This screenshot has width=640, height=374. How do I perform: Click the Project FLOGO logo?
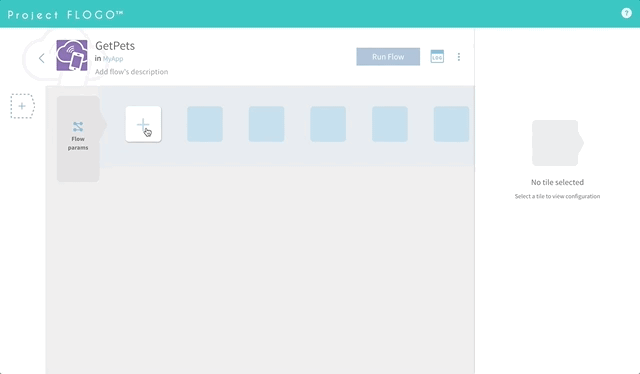(65, 15)
